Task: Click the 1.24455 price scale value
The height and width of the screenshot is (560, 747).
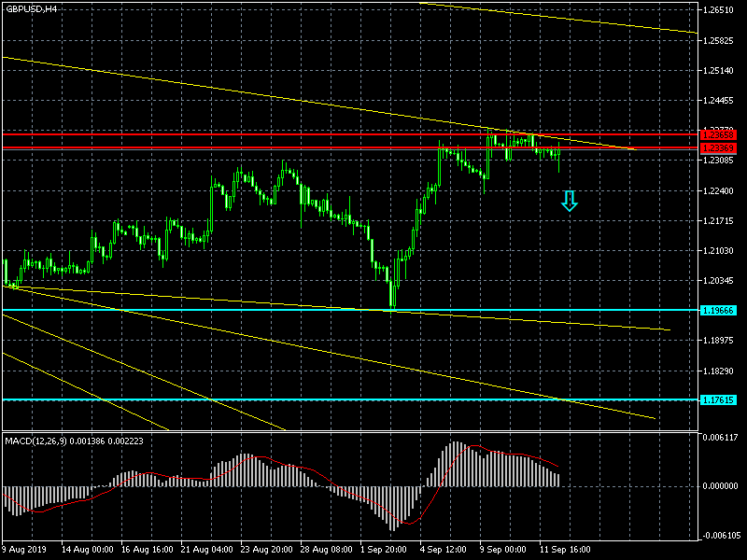Action: (x=718, y=101)
